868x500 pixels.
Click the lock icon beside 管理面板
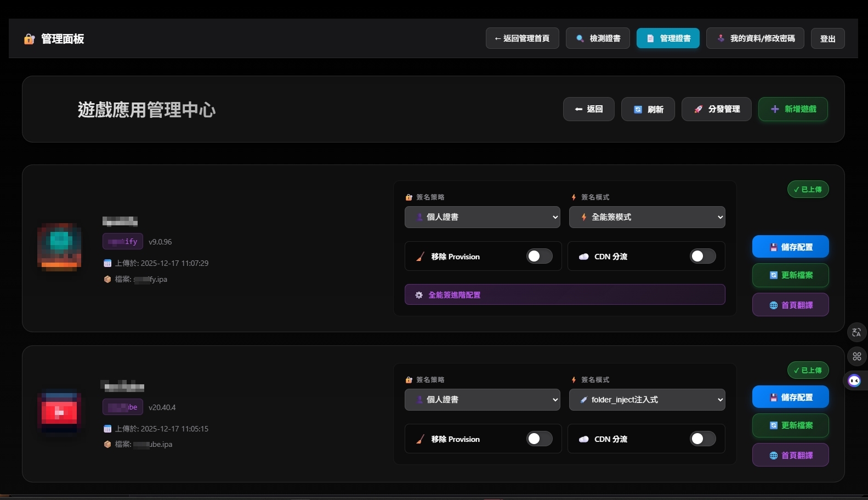pyautogui.click(x=29, y=39)
